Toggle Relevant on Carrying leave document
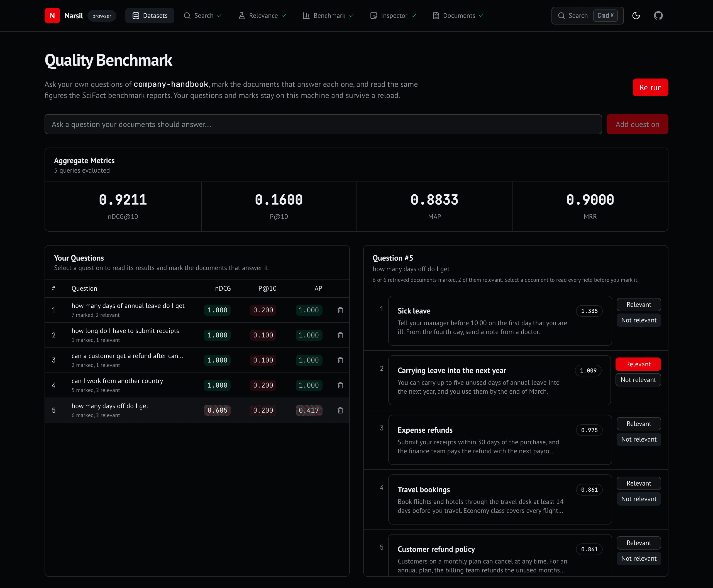713x588 pixels. click(638, 364)
